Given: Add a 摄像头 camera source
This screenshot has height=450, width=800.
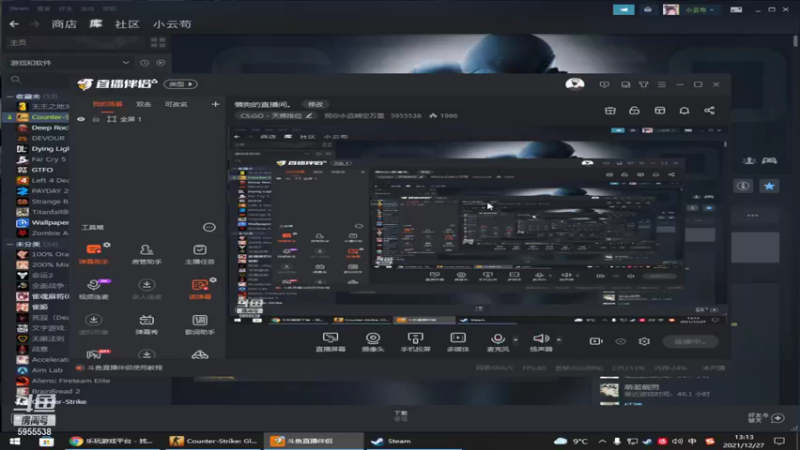Looking at the screenshot, I should pyautogui.click(x=373, y=342).
